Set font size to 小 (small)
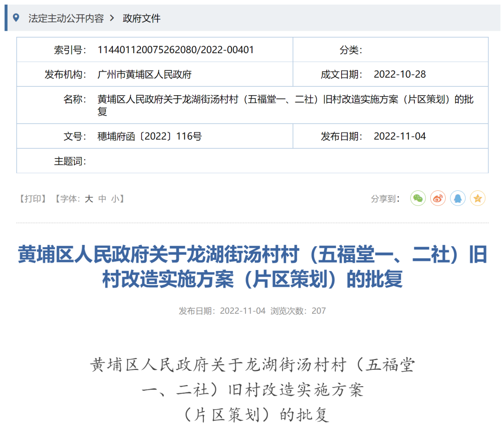504x437 pixels. (115, 199)
